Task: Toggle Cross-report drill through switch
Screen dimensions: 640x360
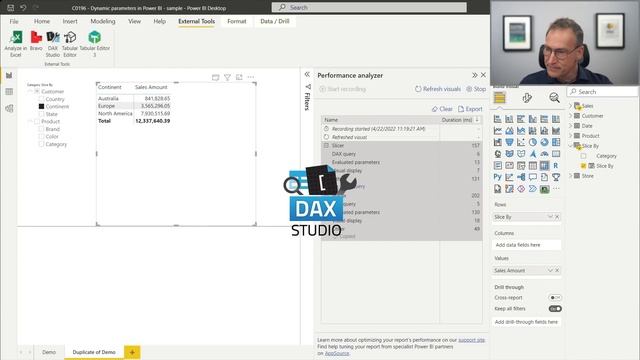Action: [555, 298]
